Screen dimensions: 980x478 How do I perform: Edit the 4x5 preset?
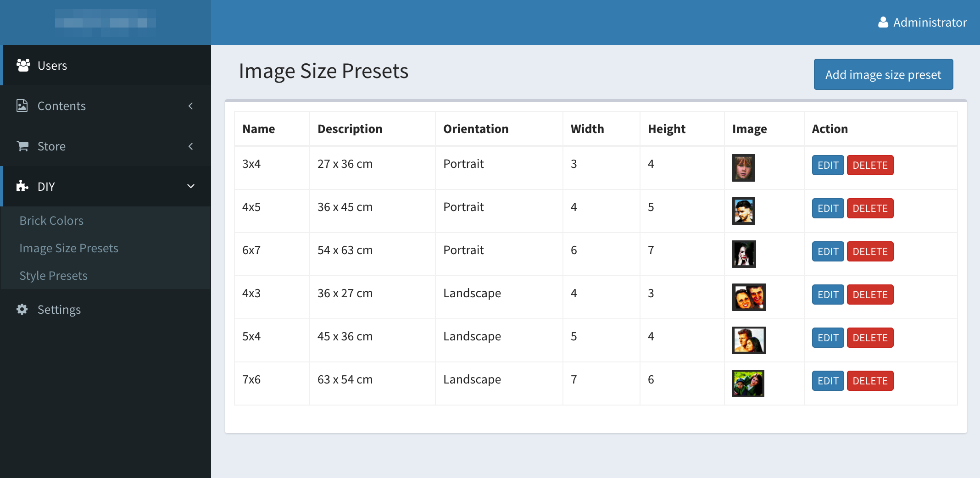coord(828,208)
